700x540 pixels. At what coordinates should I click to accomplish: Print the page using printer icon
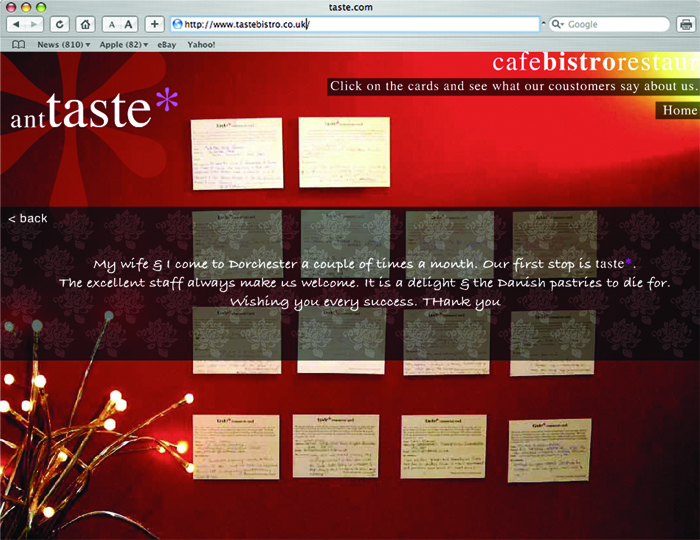(x=686, y=24)
